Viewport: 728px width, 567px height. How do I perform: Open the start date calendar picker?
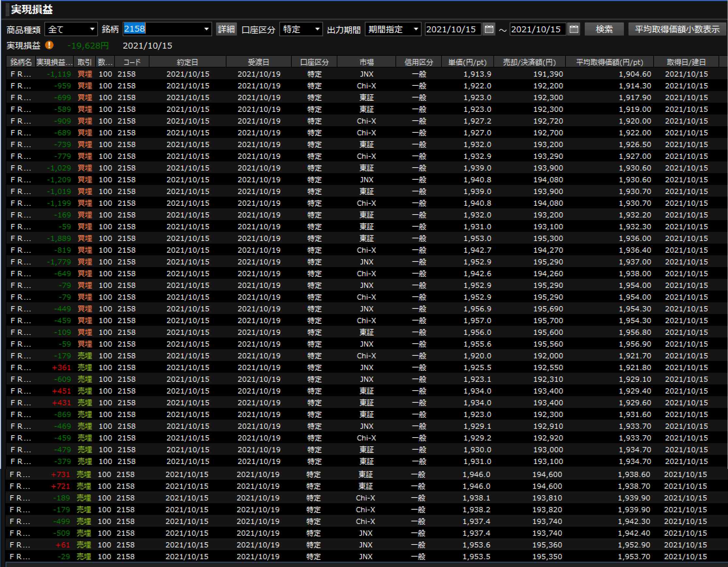[489, 29]
